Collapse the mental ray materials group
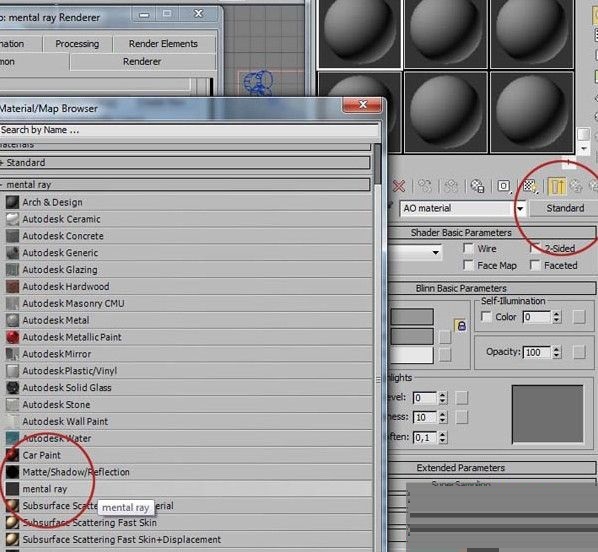 (185, 185)
